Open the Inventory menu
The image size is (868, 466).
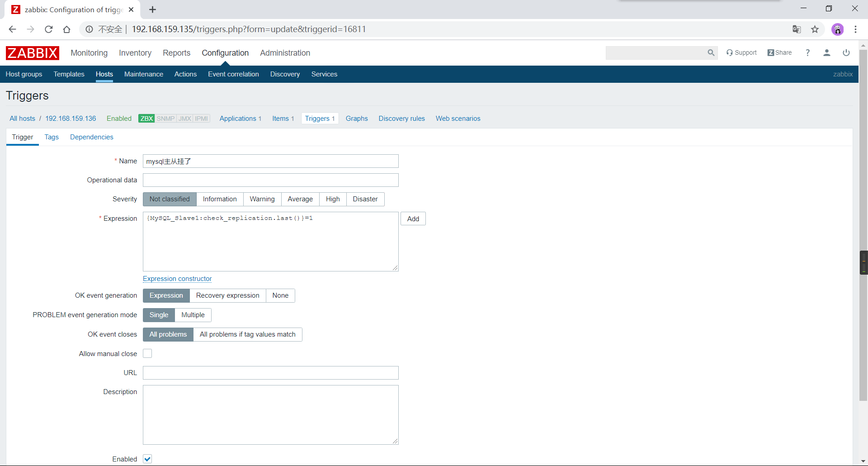135,53
